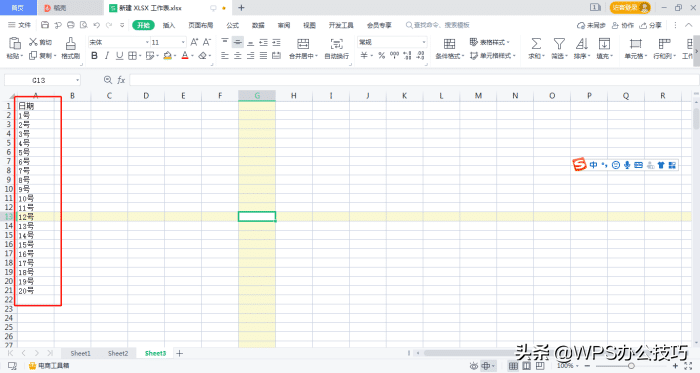700x373 pixels.
Task: Switch to the Insert (插入) ribbon tab
Action: coord(169,25)
